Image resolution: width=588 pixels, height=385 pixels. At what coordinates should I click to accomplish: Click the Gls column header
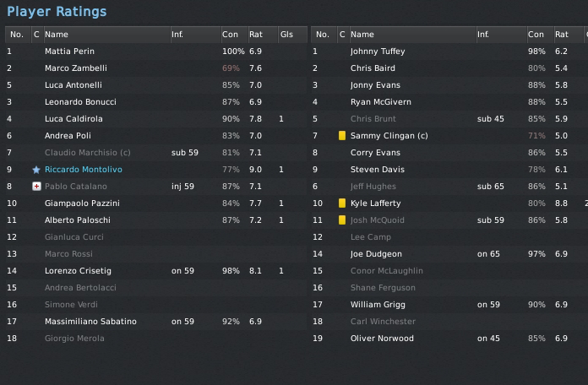(287, 35)
